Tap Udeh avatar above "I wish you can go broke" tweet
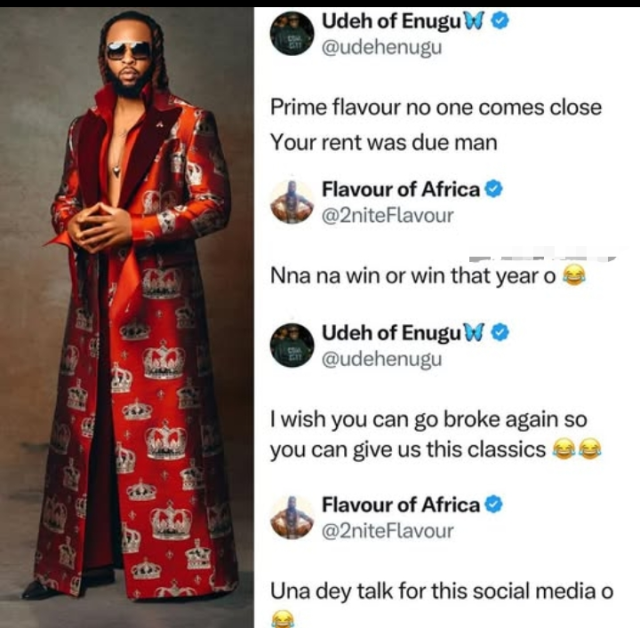 click(291, 345)
